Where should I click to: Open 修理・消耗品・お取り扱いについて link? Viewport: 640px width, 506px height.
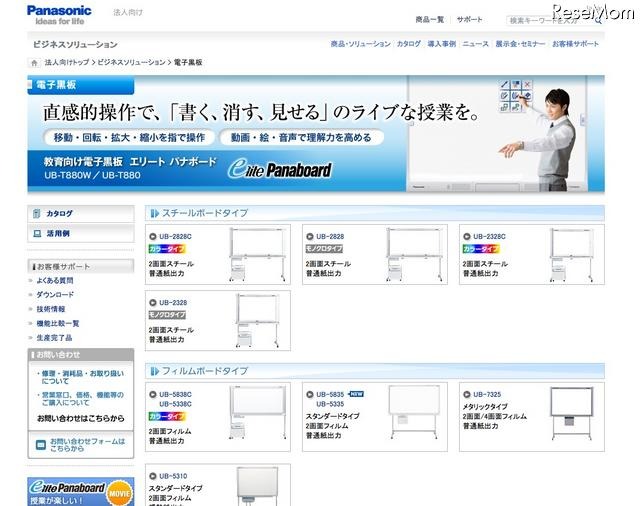click(82, 377)
